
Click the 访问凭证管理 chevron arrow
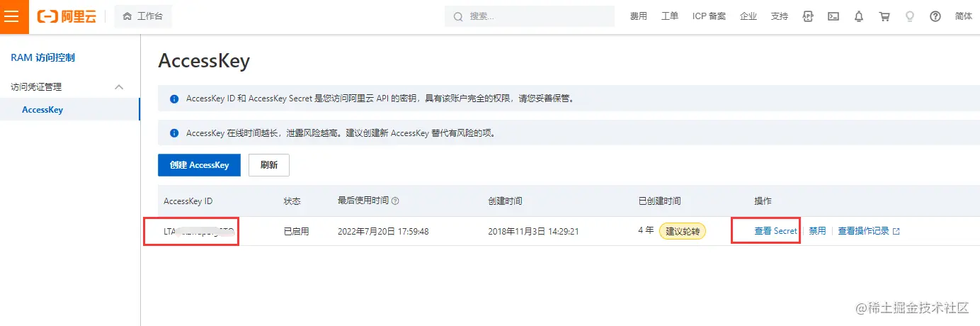tap(119, 87)
